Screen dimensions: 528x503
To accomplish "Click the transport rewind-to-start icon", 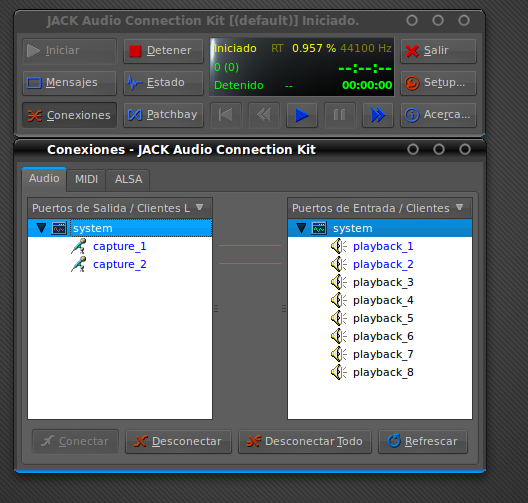I will coord(226,115).
